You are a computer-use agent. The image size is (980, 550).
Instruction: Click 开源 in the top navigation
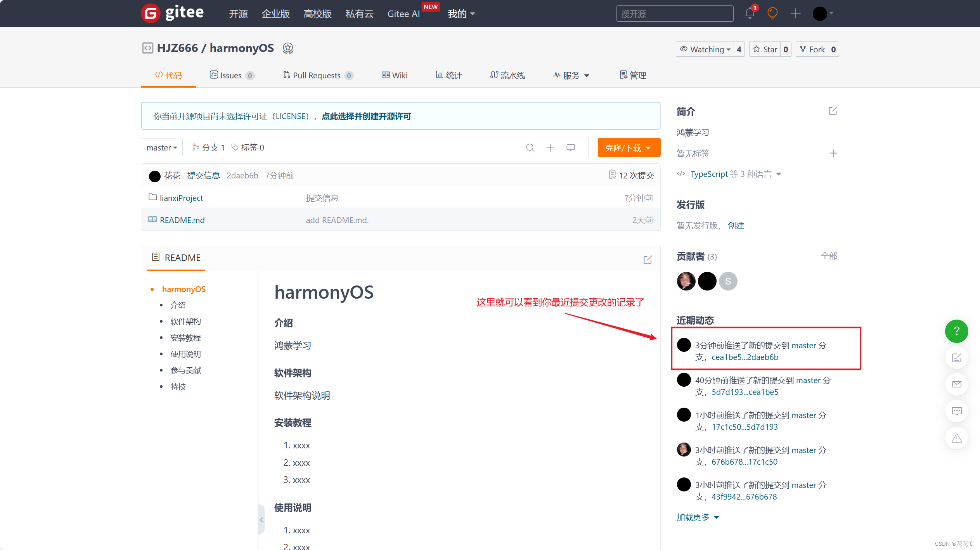click(238, 14)
